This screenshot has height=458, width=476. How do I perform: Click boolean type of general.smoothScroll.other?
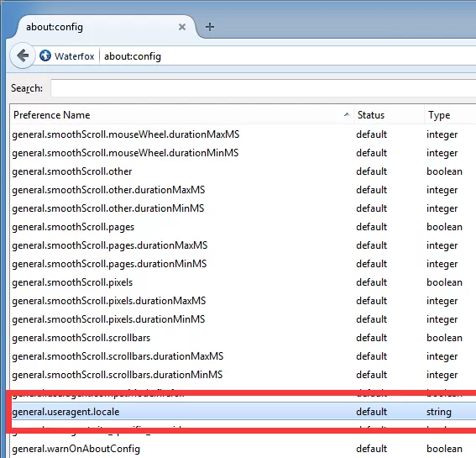tap(444, 171)
